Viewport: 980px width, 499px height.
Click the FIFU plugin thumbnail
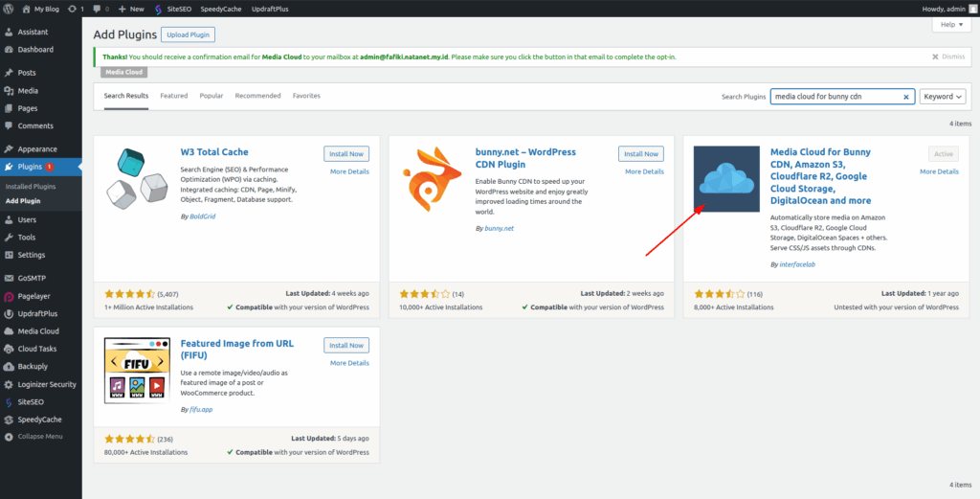(x=138, y=371)
